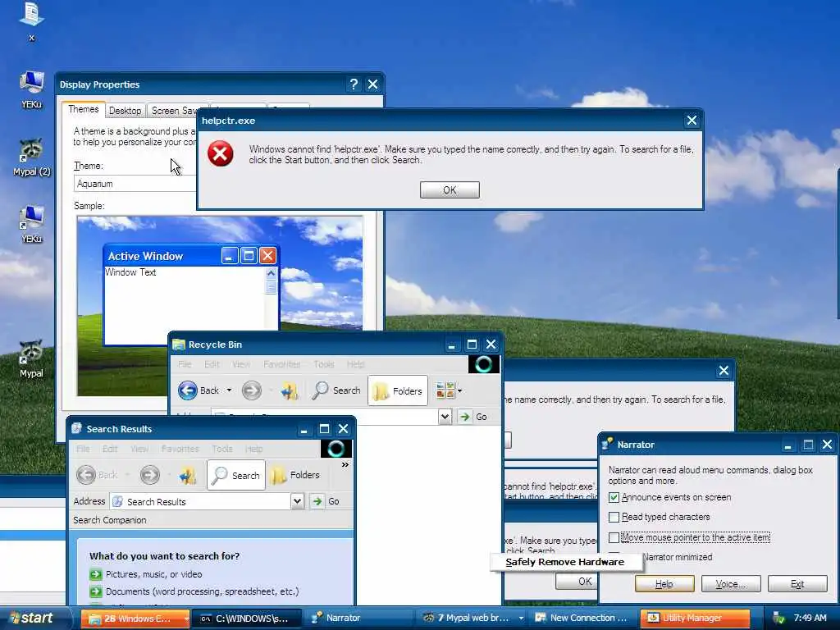Click the Display Properties help question mark
Viewport: 840px width, 630px height.
click(354, 84)
